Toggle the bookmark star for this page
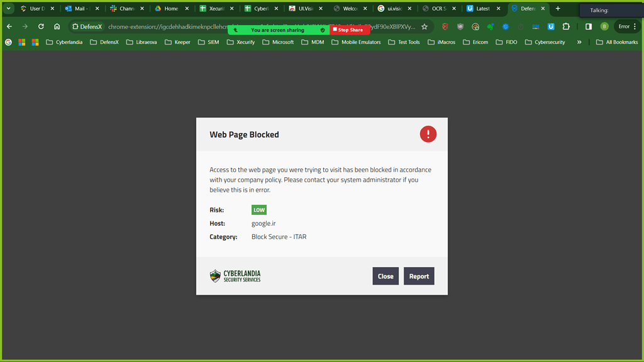The height and width of the screenshot is (362, 644). [x=425, y=26]
